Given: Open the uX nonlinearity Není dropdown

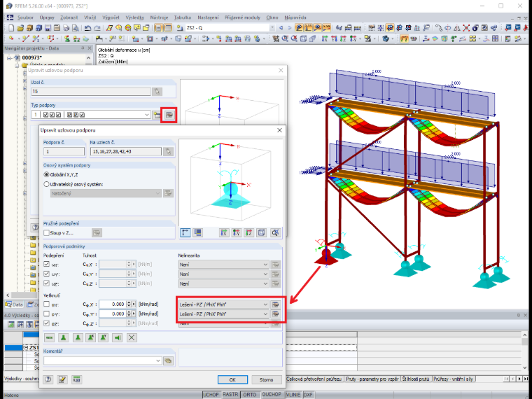Looking at the screenshot, I should pos(223,265).
